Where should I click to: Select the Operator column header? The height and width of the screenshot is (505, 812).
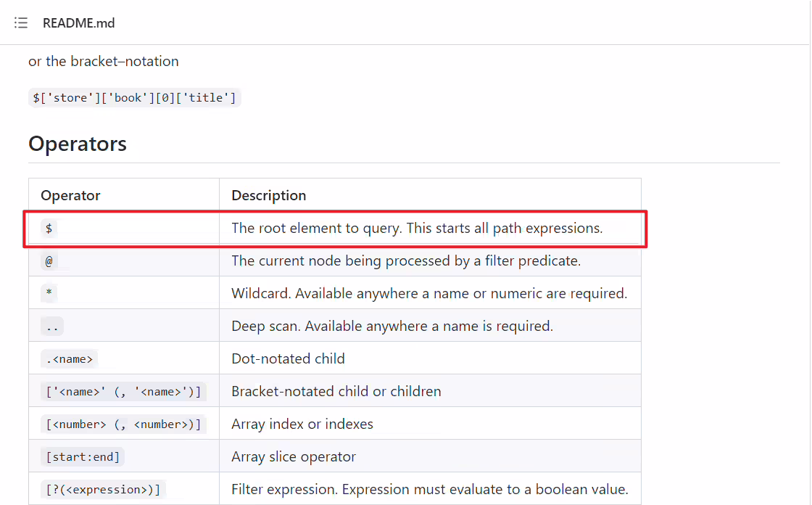pos(70,195)
